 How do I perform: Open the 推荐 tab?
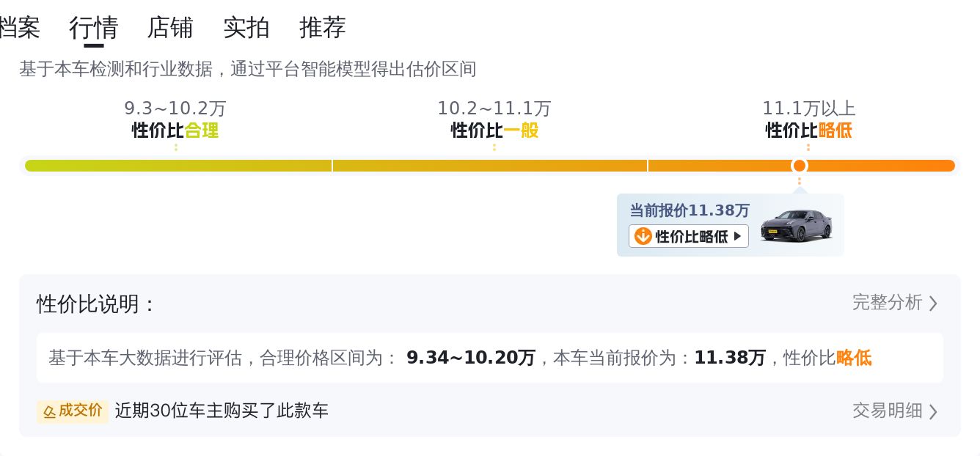(x=323, y=28)
